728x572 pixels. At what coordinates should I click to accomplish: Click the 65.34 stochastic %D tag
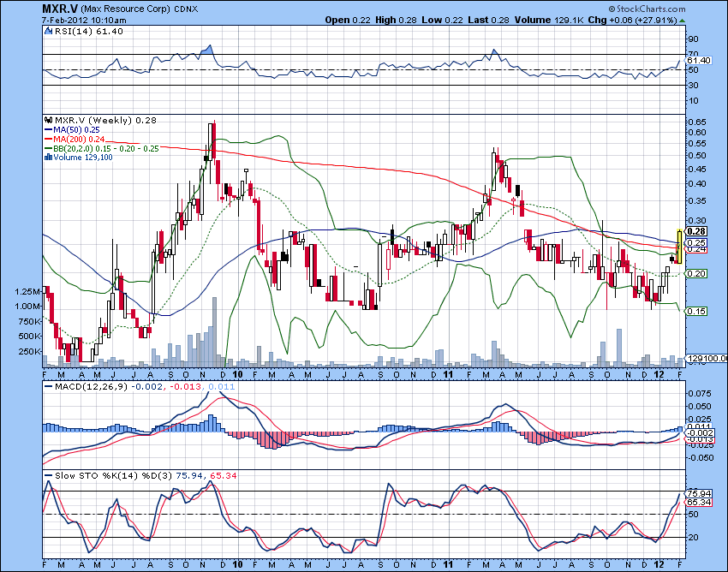[699, 503]
